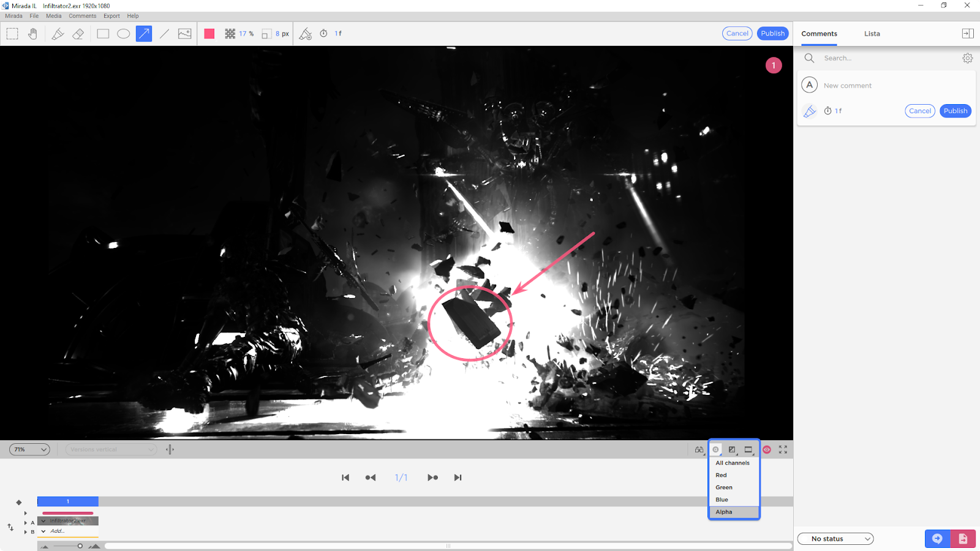Viewport: 980px width, 551px height.
Task: Expand track A disclosure triangle
Action: tap(25, 523)
